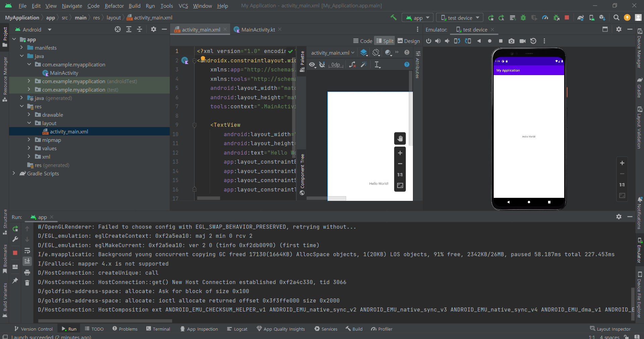Toggle view options eye icon in designer
644x339 pixels.
tap(312, 64)
